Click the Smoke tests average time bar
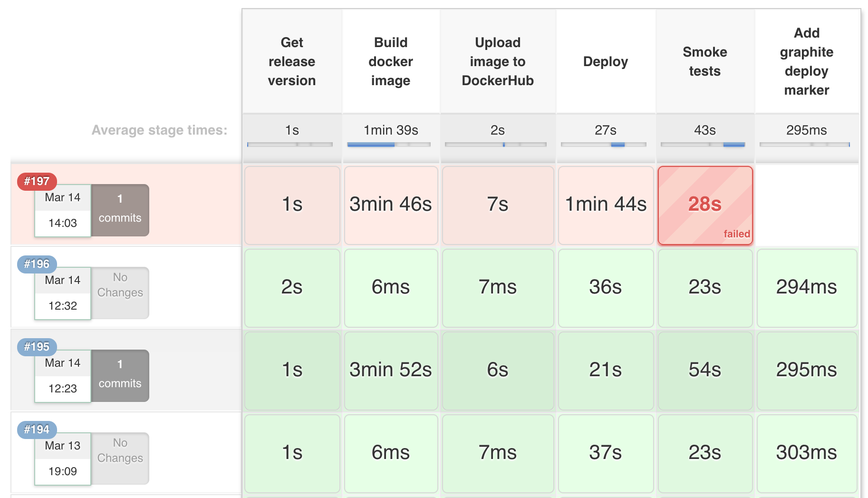This screenshot has width=868, height=498. (703, 145)
